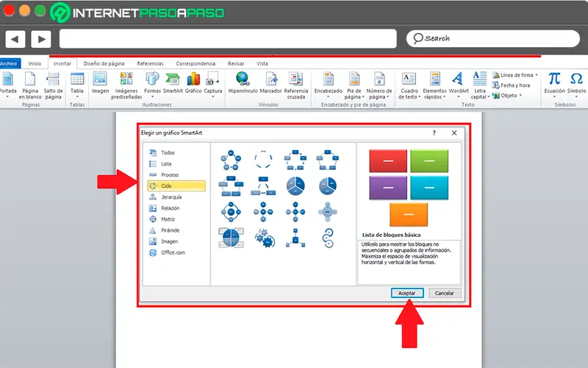This screenshot has width=588, height=368.
Task: Open Diseño de página tab
Action: tap(104, 63)
